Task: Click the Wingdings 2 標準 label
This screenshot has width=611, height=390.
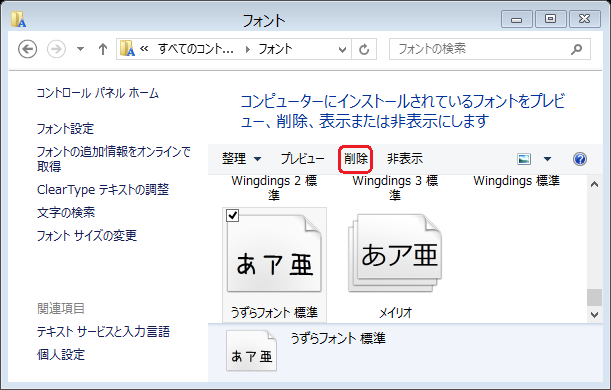Action: (274, 187)
